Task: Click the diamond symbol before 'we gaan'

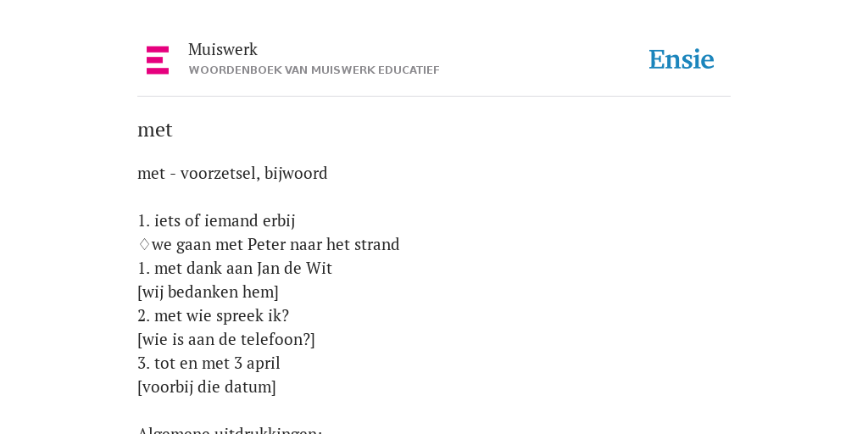Action: click(x=144, y=244)
